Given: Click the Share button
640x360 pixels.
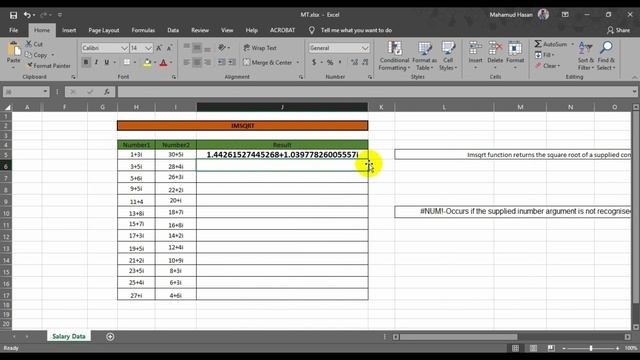Looking at the screenshot, I should (x=618, y=30).
